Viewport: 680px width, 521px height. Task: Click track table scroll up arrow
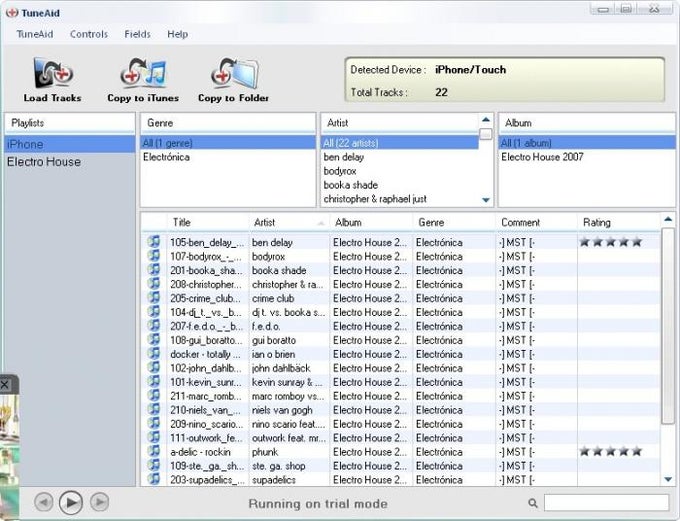[668, 220]
